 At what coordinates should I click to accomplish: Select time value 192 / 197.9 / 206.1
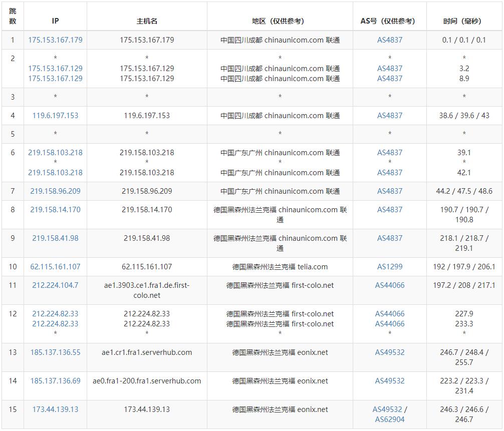click(464, 267)
